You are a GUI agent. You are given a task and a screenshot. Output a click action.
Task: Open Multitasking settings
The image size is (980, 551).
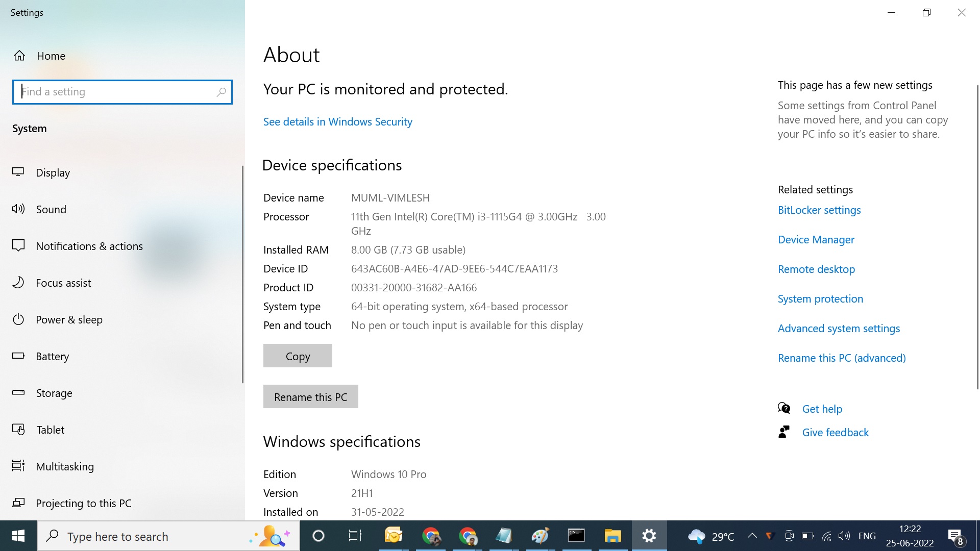[64, 467]
